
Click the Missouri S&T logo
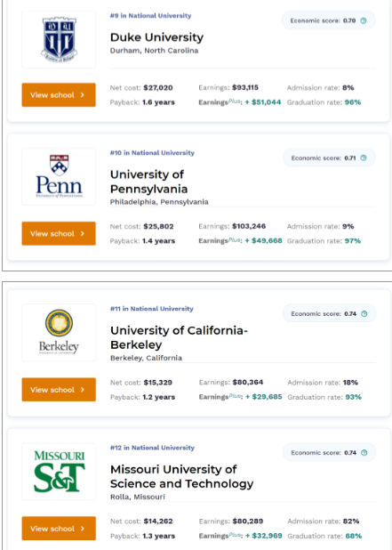pyautogui.click(x=59, y=471)
